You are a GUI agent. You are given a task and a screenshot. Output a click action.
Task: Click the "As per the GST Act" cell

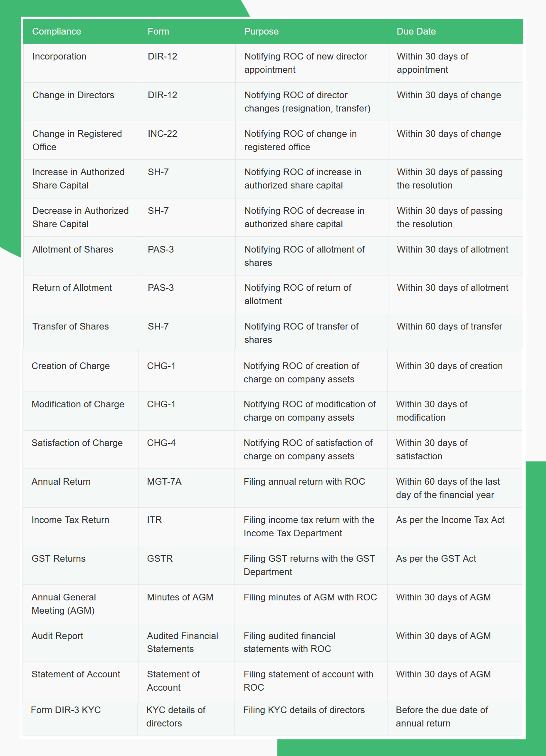tap(436, 559)
